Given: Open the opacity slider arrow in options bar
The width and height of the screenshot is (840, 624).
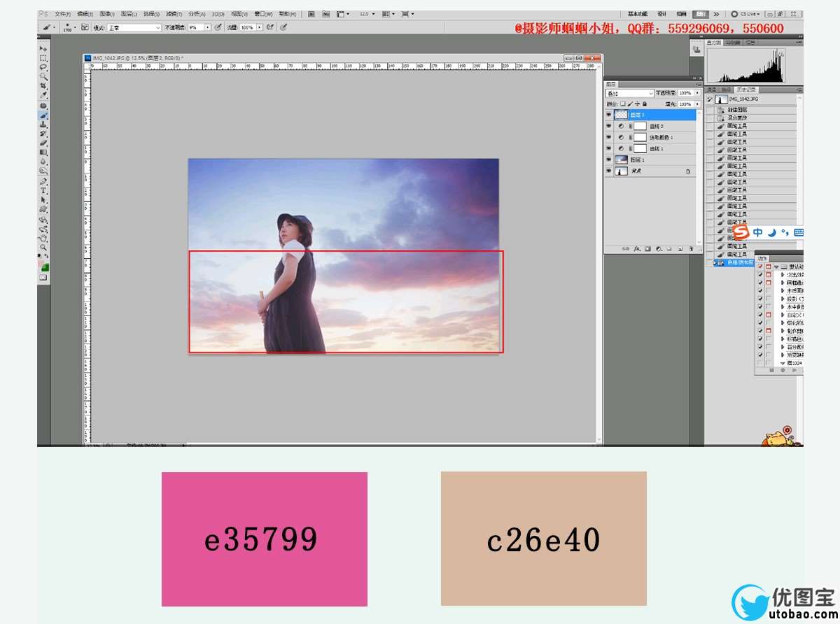Looking at the screenshot, I should tap(208, 27).
